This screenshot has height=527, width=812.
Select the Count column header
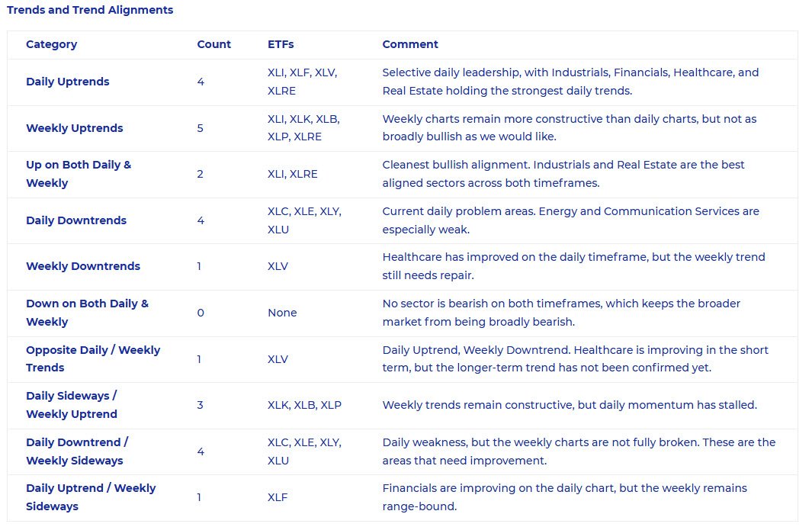pos(214,44)
